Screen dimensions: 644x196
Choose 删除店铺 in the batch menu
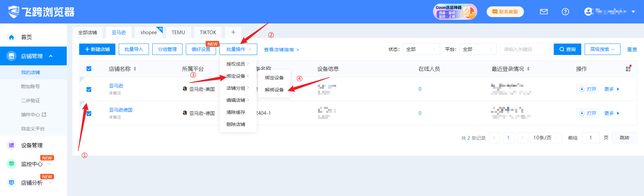point(235,124)
